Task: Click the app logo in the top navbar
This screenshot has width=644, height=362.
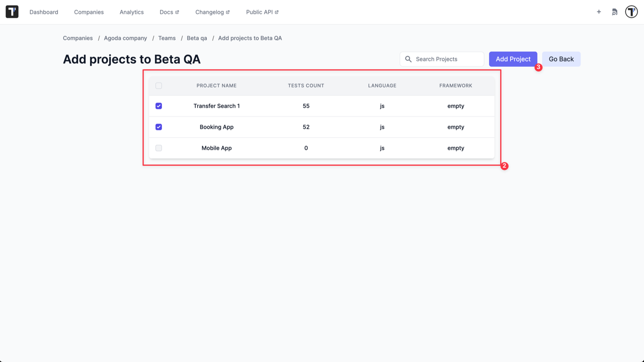Action: (x=12, y=12)
